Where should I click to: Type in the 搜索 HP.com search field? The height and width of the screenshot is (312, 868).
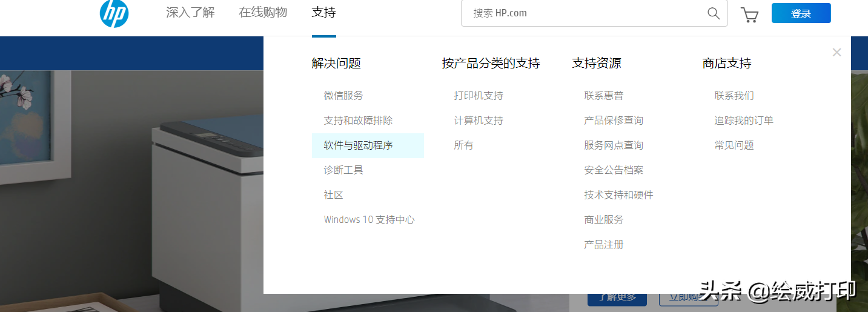[581, 13]
